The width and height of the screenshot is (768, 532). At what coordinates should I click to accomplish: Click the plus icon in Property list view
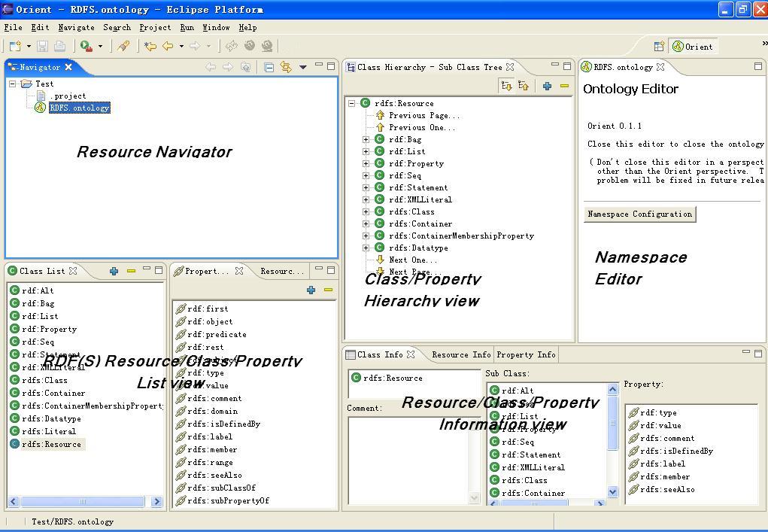311,290
